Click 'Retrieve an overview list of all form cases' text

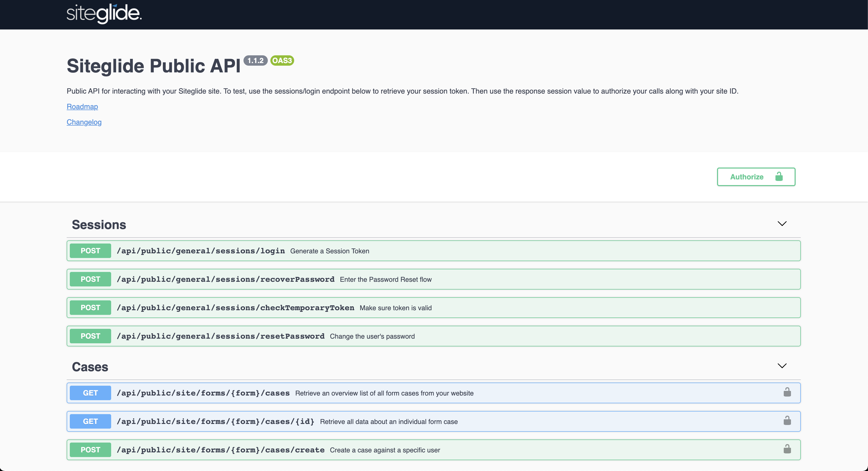tap(384, 393)
